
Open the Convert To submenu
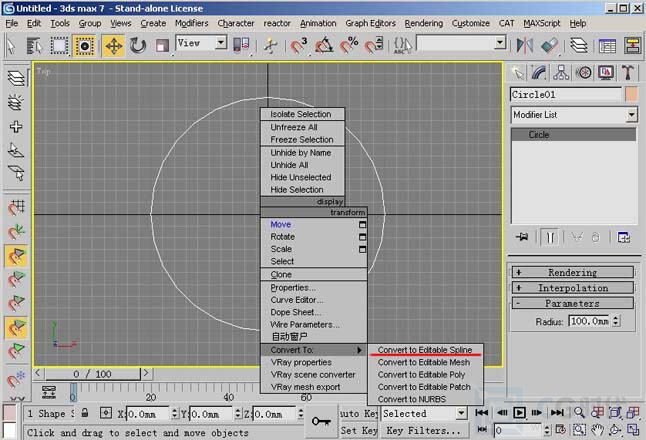tap(314, 350)
